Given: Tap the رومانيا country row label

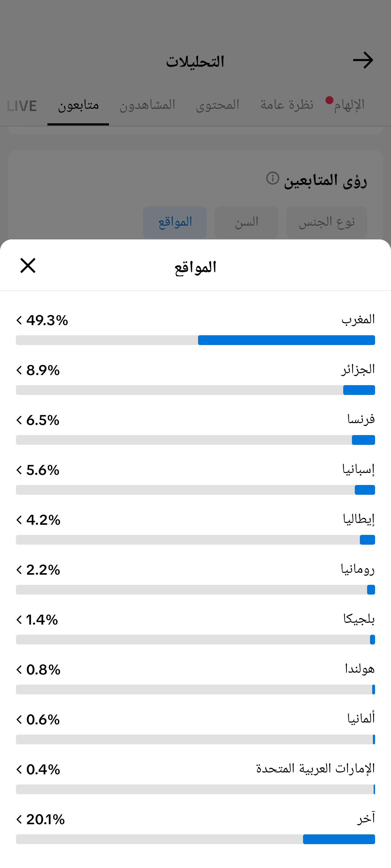Looking at the screenshot, I should click(x=358, y=569).
